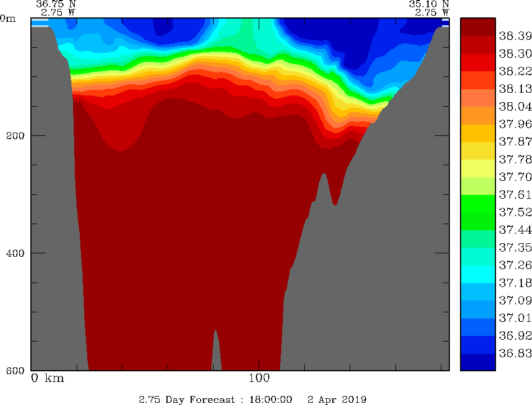Click the 38.39 colorbar label
532x405 pixels.
[515, 36]
